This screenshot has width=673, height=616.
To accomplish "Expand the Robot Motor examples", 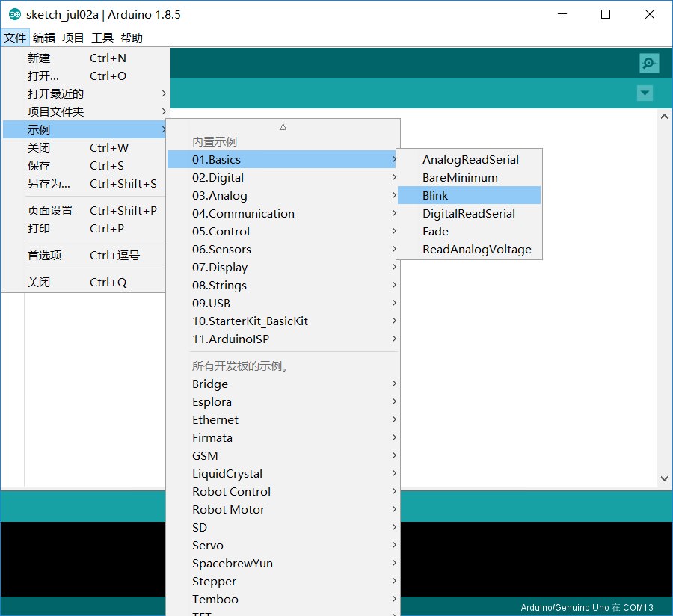I will click(x=283, y=510).
